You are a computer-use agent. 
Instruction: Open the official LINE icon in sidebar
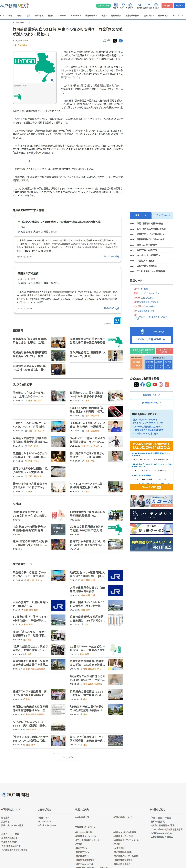148,385
